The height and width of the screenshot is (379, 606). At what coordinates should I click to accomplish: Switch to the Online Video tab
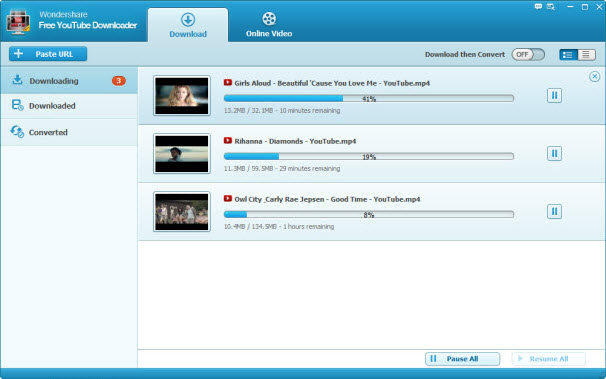269,25
